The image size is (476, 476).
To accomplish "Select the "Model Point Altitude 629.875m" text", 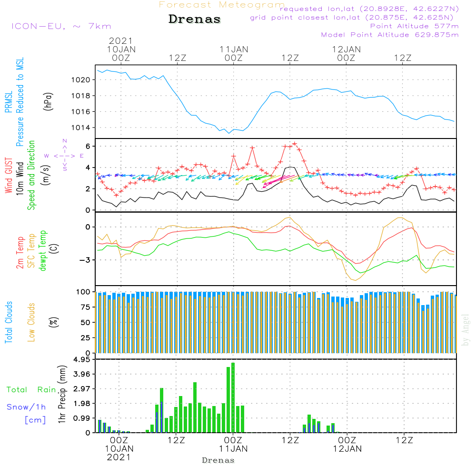I will coord(390,35).
